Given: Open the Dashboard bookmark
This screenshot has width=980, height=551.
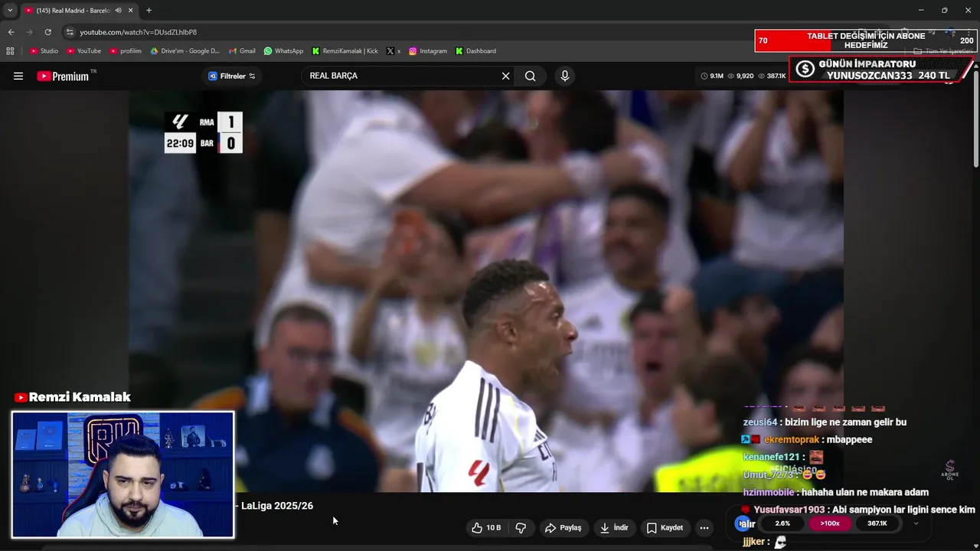Looking at the screenshot, I should [475, 51].
